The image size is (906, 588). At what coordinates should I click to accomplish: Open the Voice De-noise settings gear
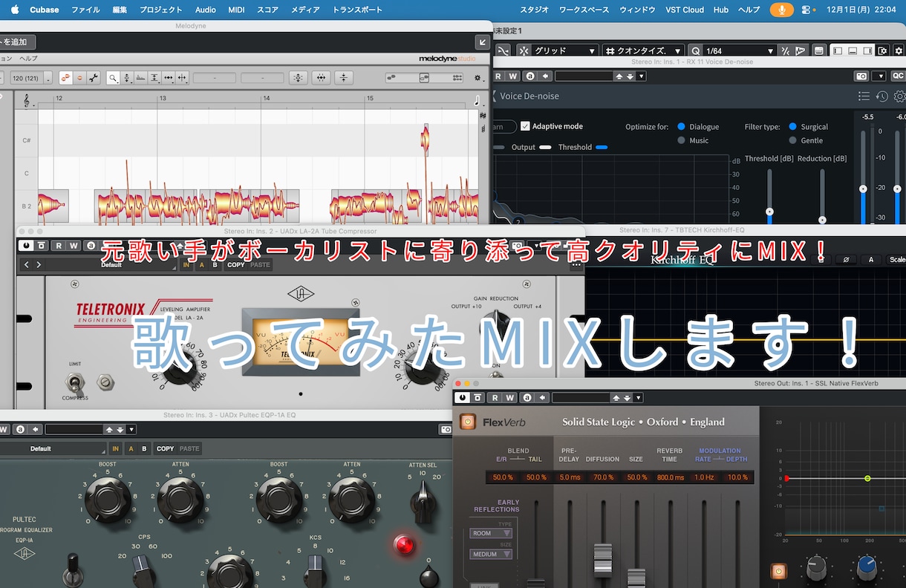click(899, 96)
